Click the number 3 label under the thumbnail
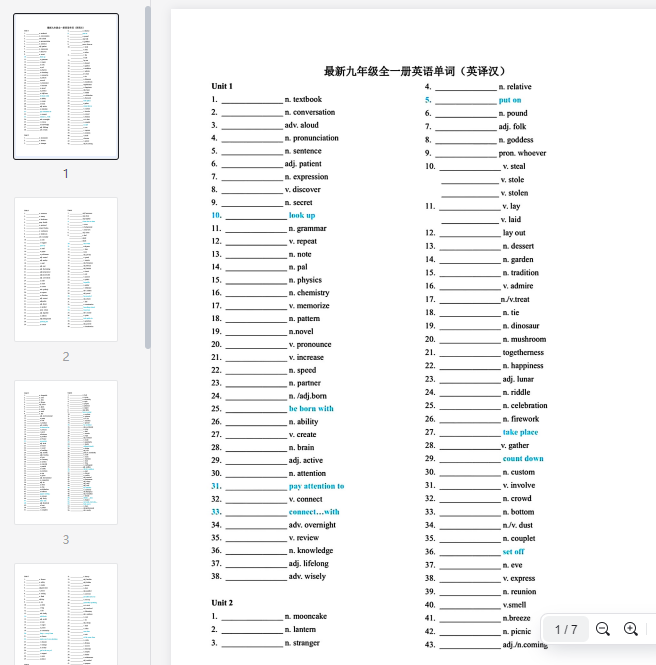This screenshot has width=656, height=665. (x=66, y=539)
